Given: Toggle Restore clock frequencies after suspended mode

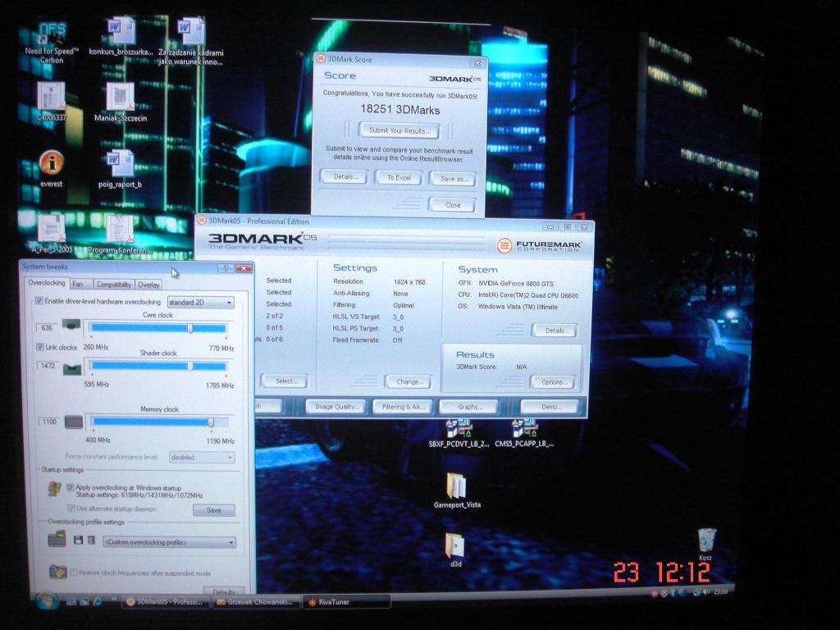Looking at the screenshot, I should pos(74,573).
